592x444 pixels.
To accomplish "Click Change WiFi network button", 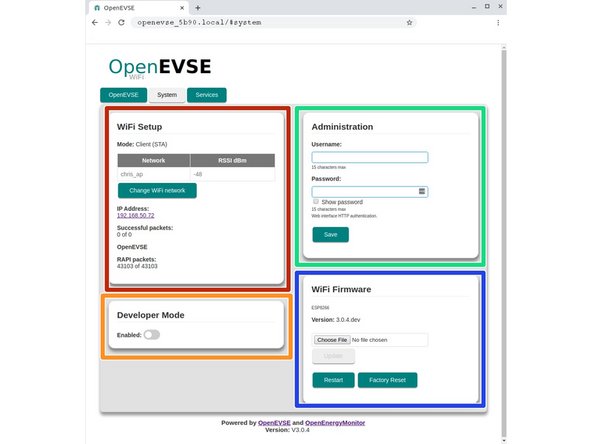I will (157, 190).
